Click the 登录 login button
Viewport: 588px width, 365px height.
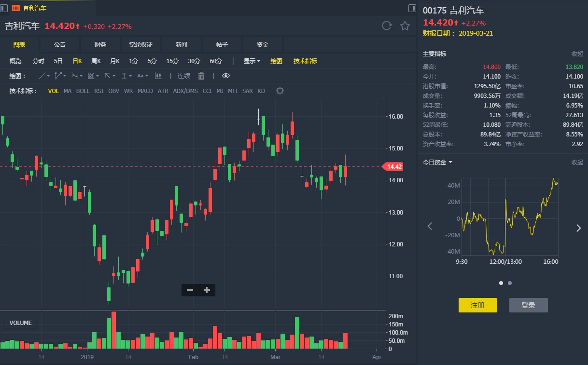coord(528,305)
